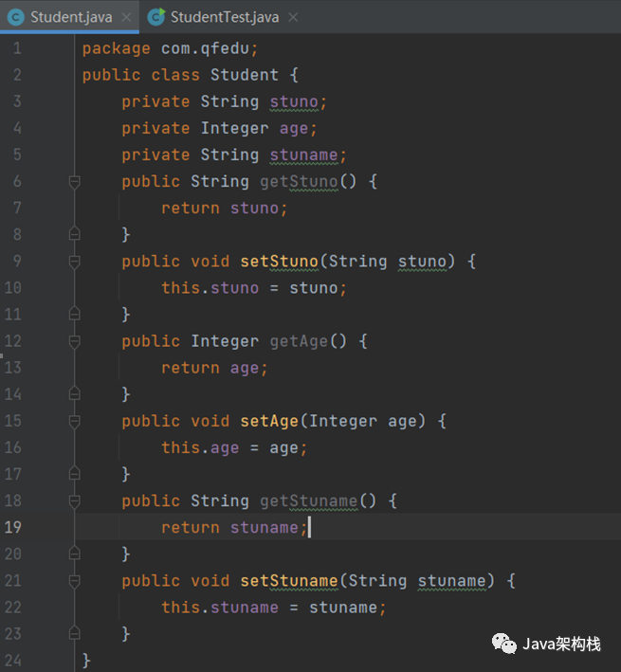Image resolution: width=621 pixels, height=672 pixels.
Task: Click the field 'stuno' on line 3
Action: pos(294,102)
